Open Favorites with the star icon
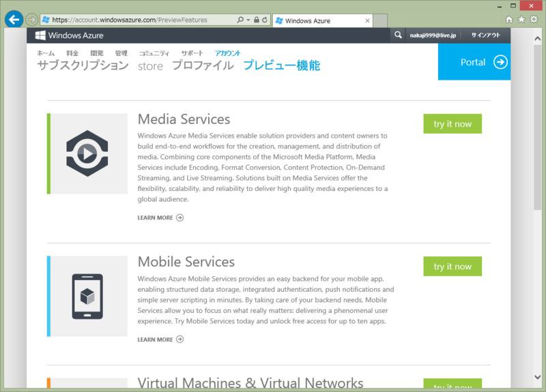The width and height of the screenshot is (546, 392). click(x=521, y=20)
